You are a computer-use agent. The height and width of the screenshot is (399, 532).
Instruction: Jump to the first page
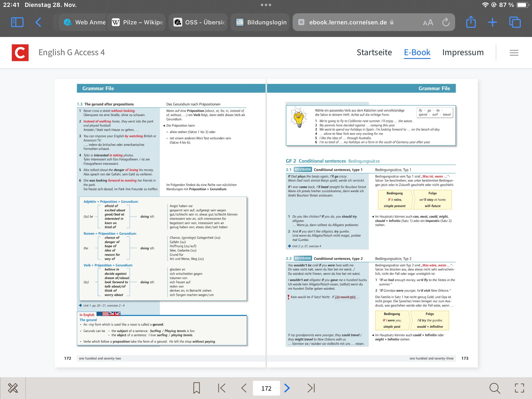(x=222, y=388)
